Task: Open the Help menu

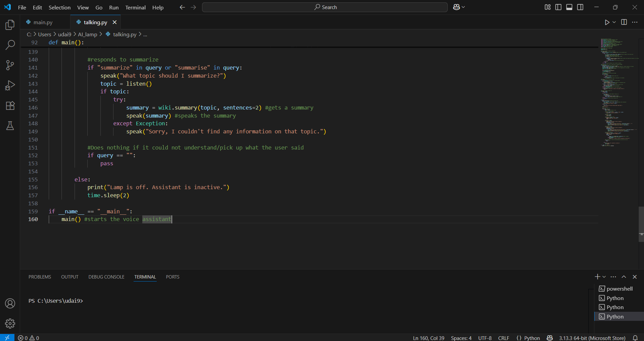Action: click(158, 7)
